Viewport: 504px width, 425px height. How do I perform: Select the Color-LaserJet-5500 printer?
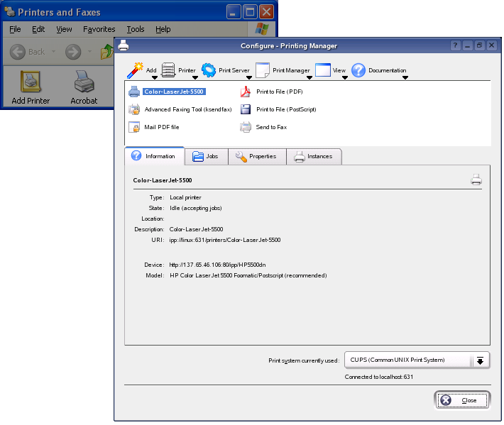(x=173, y=92)
